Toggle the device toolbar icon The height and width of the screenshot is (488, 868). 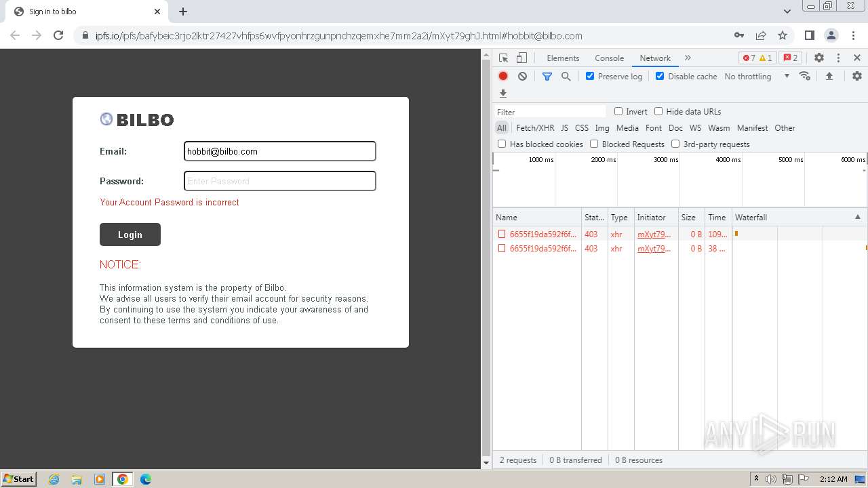(x=521, y=58)
